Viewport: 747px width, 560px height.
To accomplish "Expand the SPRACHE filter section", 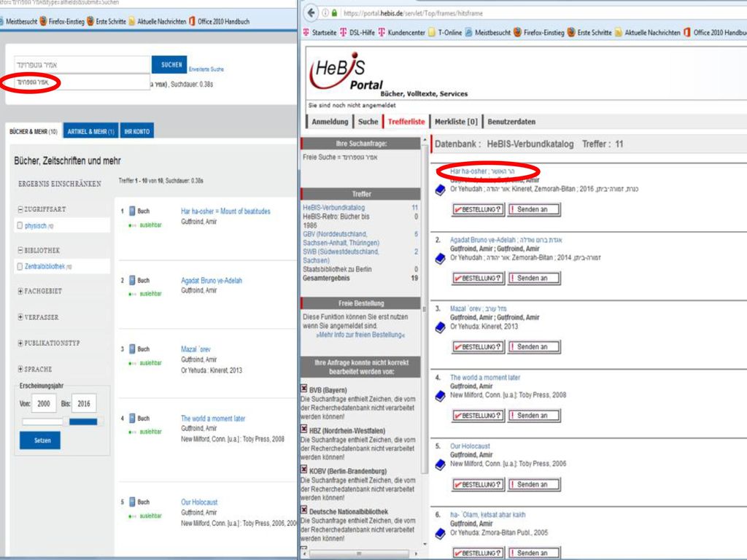I will click(x=20, y=369).
